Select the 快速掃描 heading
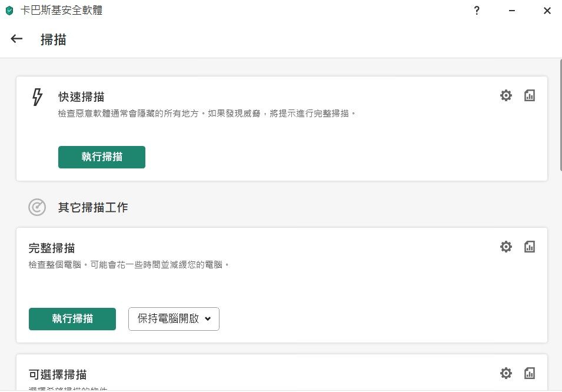Viewport: 562px width, 392px height. [81, 97]
